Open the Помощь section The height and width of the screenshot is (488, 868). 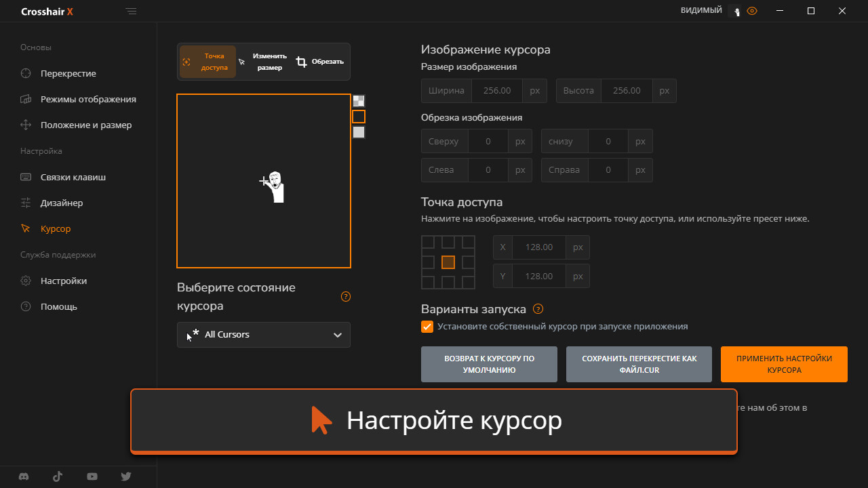coord(59,306)
